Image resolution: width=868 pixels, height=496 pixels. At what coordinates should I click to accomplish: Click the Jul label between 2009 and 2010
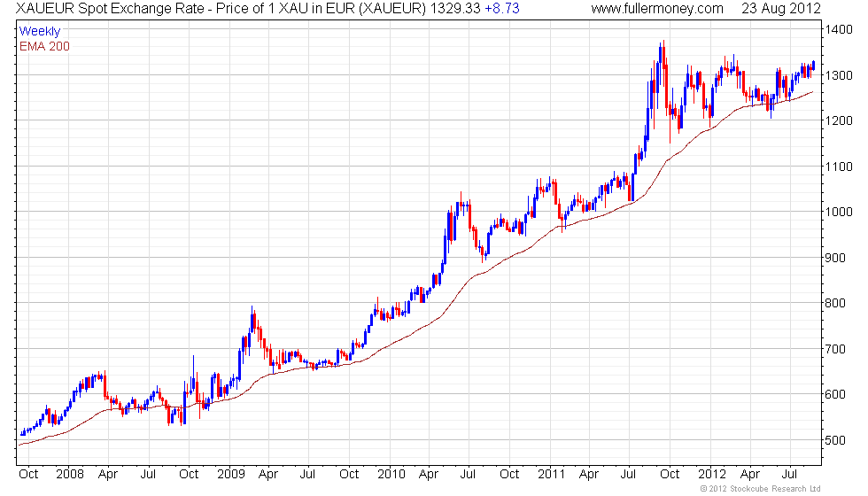click(x=307, y=475)
